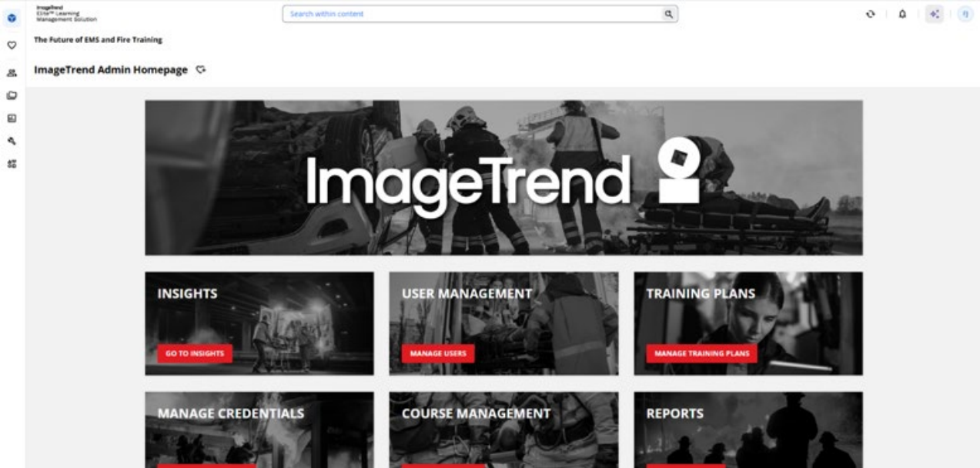Open the AI sparkle assistant icon
This screenshot has width=980, height=468.
pyautogui.click(x=934, y=14)
